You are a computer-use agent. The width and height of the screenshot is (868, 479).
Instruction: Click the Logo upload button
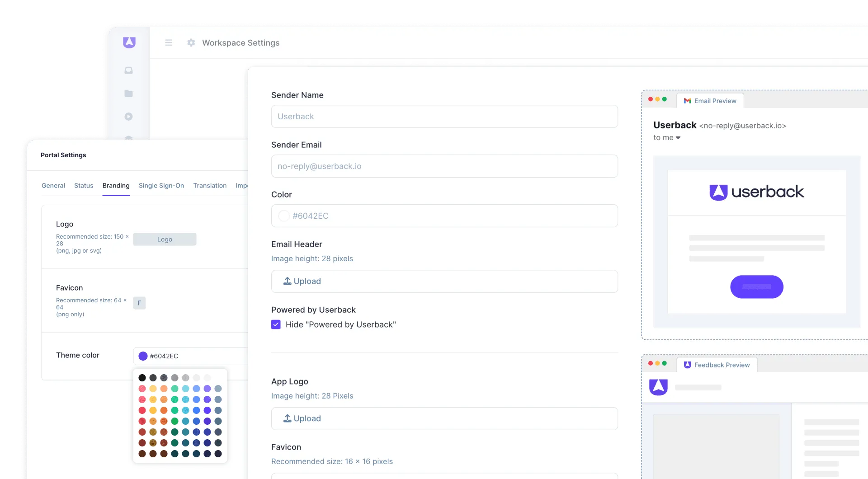coord(165,239)
